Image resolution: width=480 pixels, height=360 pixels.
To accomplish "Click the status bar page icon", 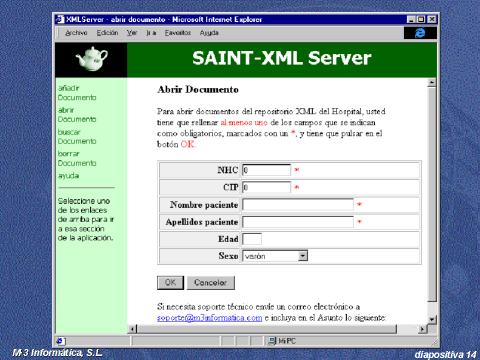I will (60, 341).
